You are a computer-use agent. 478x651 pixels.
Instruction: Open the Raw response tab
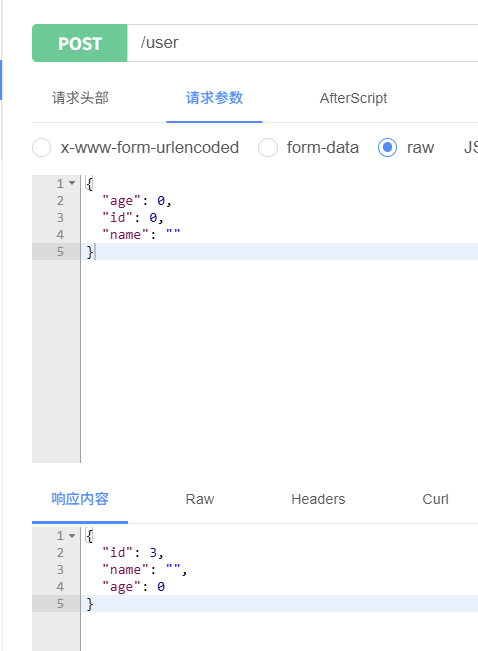[200, 499]
